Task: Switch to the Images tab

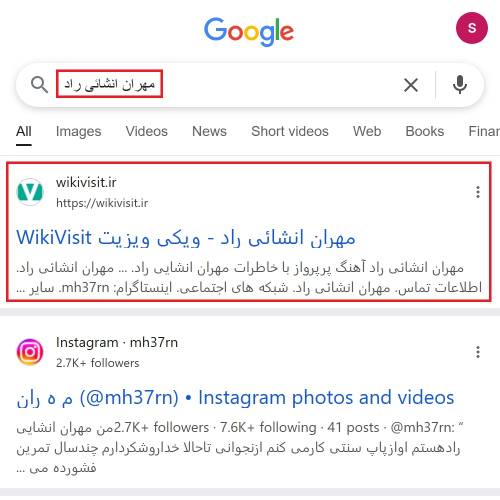Action: click(x=78, y=131)
